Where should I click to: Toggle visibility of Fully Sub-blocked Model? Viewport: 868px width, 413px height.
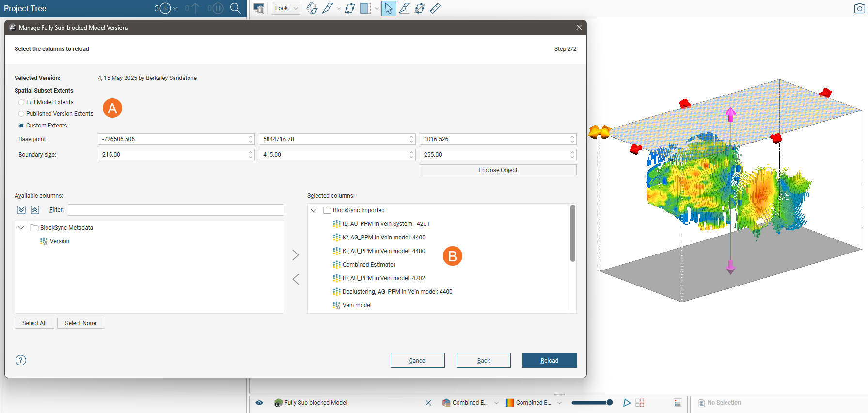click(259, 403)
